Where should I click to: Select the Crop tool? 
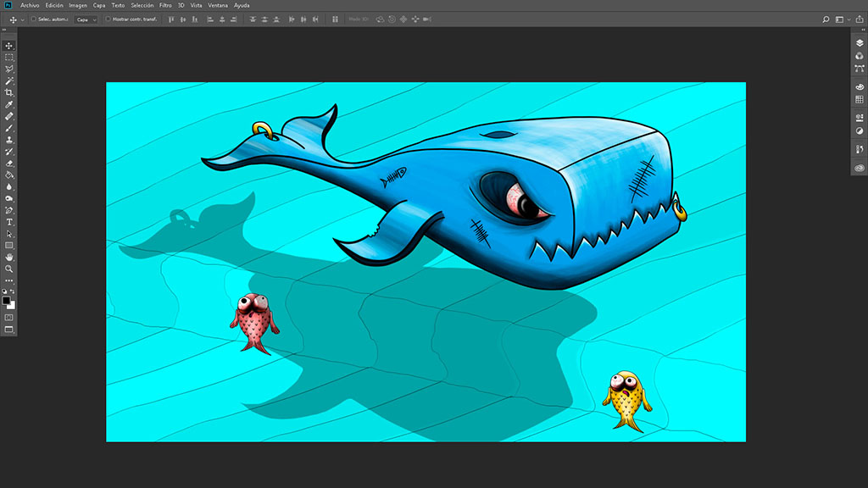[x=9, y=92]
